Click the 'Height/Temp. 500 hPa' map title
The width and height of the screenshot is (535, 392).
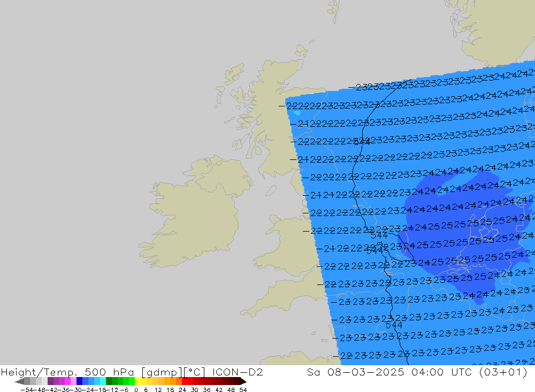coord(67,372)
